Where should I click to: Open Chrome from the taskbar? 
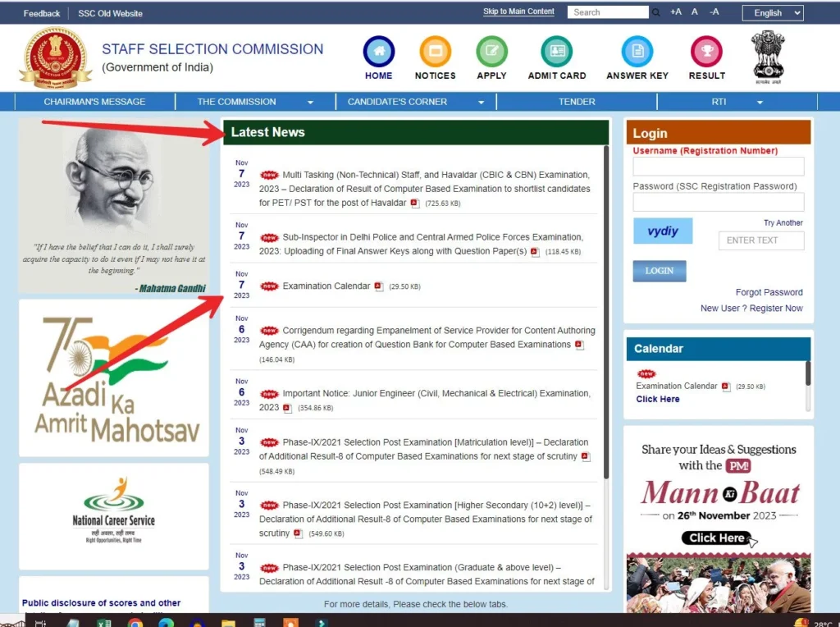coord(135,623)
